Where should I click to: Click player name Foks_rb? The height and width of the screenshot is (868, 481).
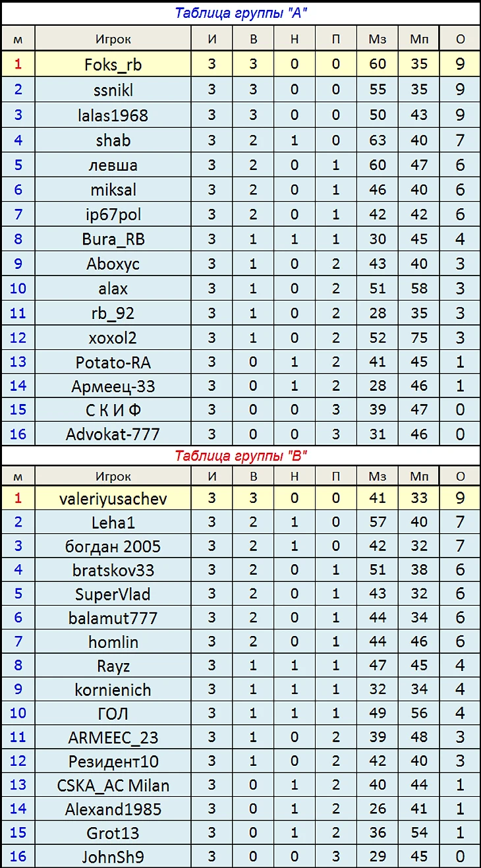pos(113,65)
